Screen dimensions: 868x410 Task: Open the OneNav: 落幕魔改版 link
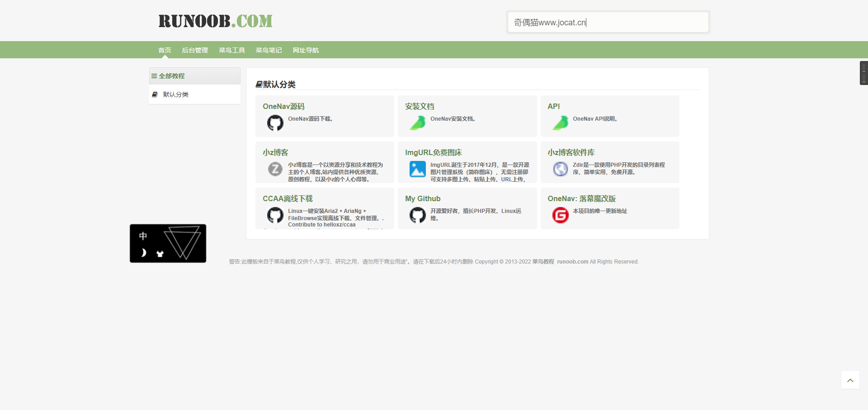(x=581, y=198)
